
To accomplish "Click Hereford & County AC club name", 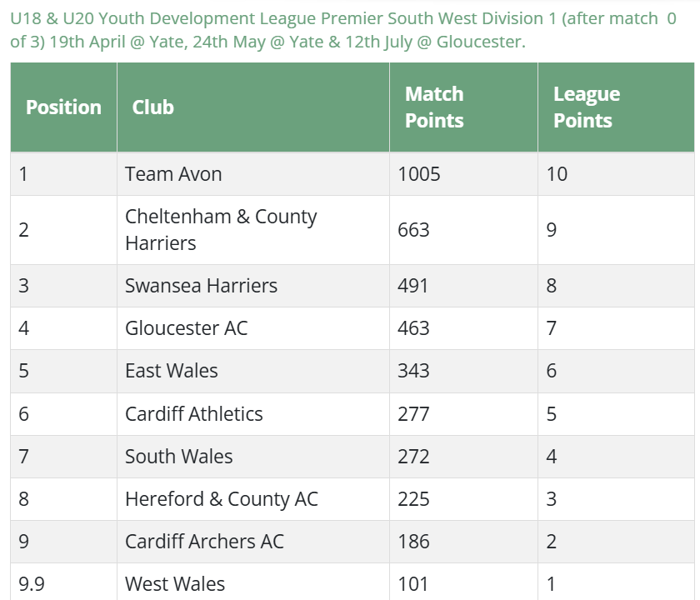I will [x=221, y=499].
